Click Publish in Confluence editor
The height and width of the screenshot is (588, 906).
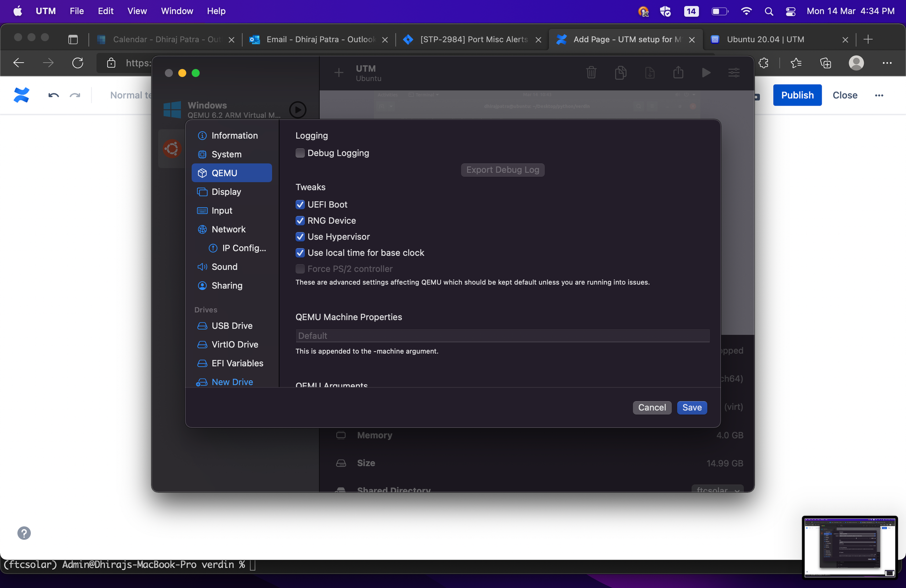[797, 95]
